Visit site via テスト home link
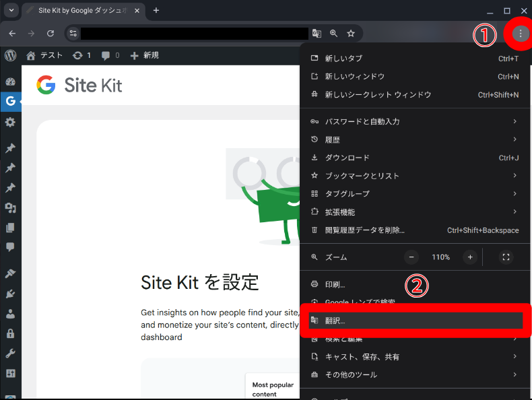532x400 pixels. pyautogui.click(x=45, y=55)
